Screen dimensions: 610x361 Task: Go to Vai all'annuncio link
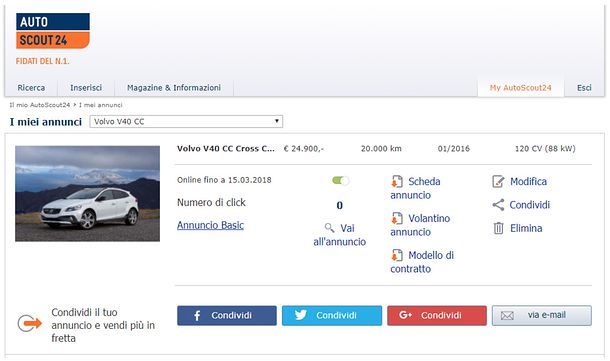click(x=340, y=235)
